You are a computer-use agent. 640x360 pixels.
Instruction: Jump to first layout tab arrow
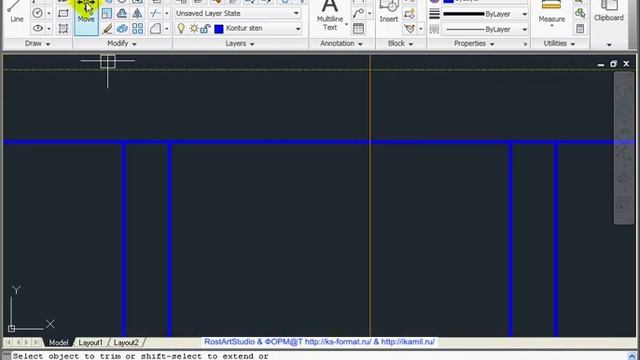pos(9,342)
